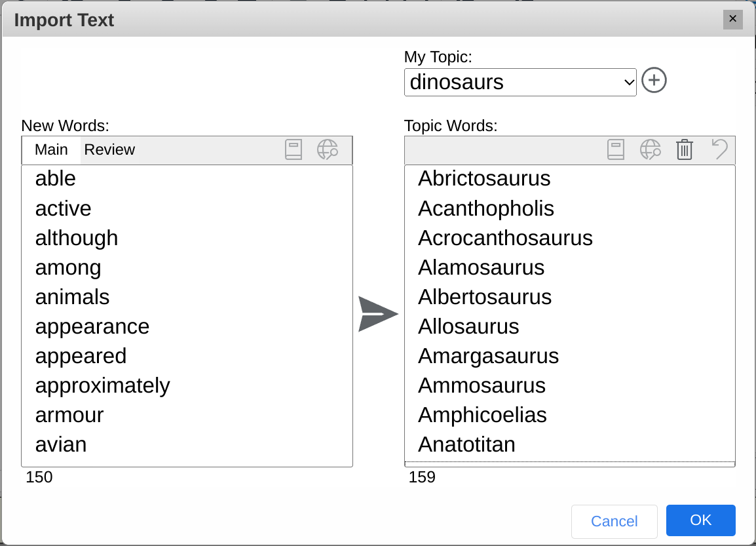Select the word 'approximately' in New Words
The height and width of the screenshot is (546, 756).
point(187,385)
